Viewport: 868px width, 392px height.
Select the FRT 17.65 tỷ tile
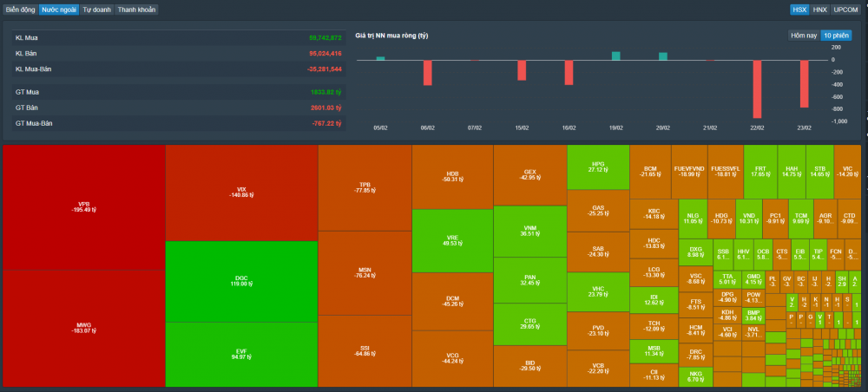(760, 172)
